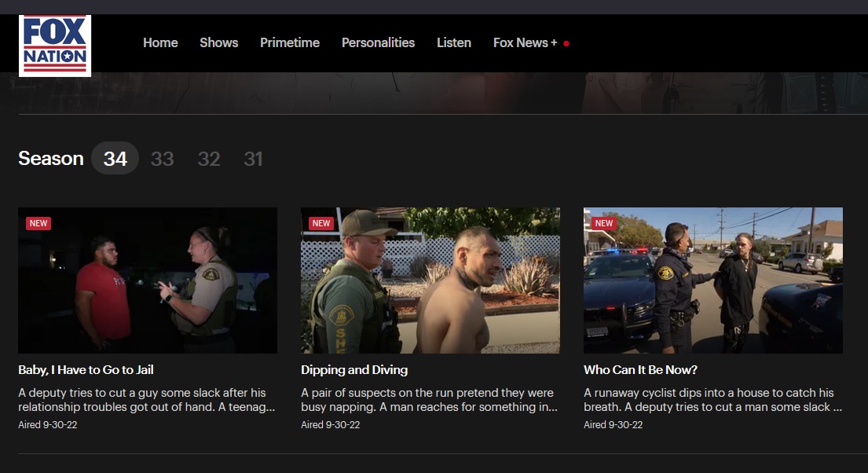Play the Baby, I Have to Go to Jail thumbnail

pos(148,280)
